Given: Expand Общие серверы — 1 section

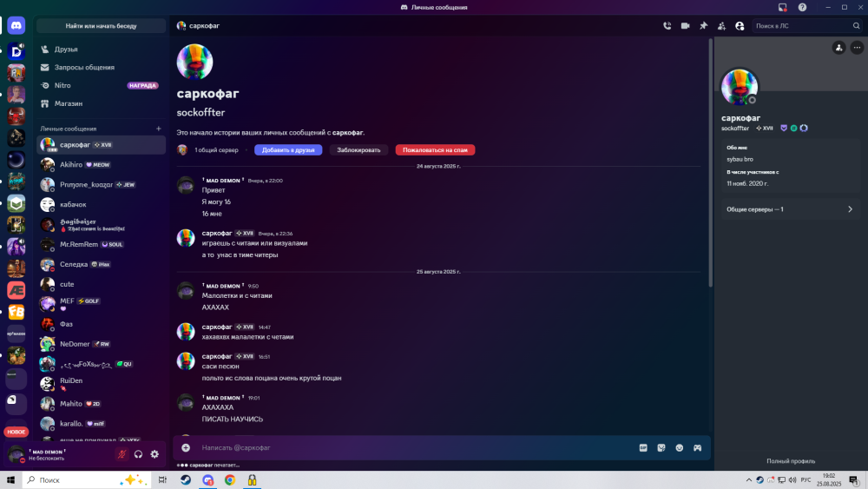Looking at the screenshot, I should pyautogui.click(x=791, y=209).
